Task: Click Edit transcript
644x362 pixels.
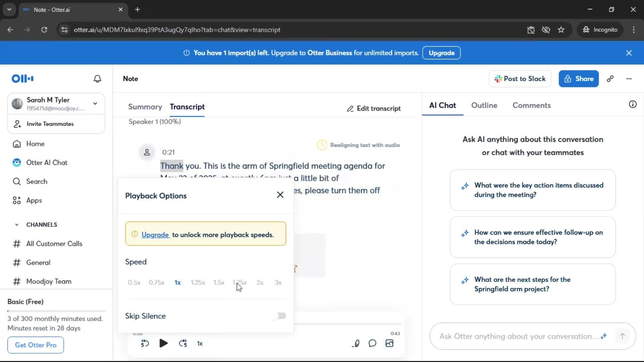Action: (x=374, y=109)
